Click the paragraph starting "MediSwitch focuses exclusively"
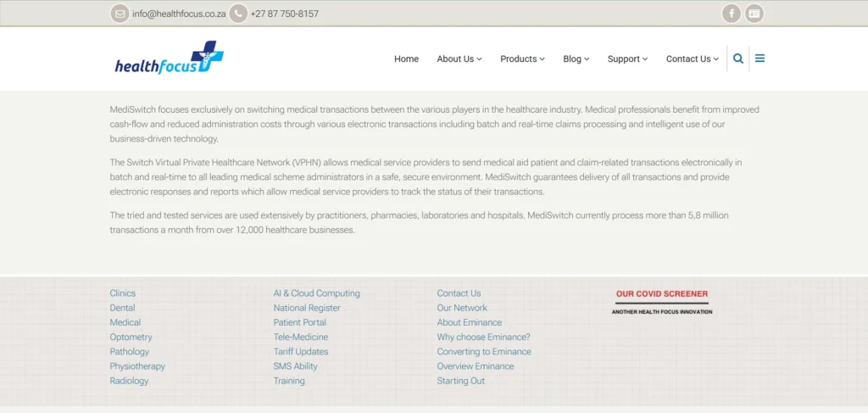Screen dimensions: 868x413 tap(435, 124)
